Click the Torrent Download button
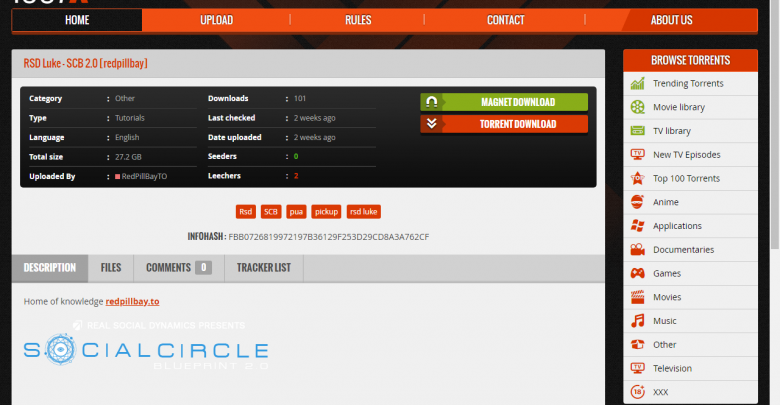Screen dimensions: 780x405 coord(504,124)
